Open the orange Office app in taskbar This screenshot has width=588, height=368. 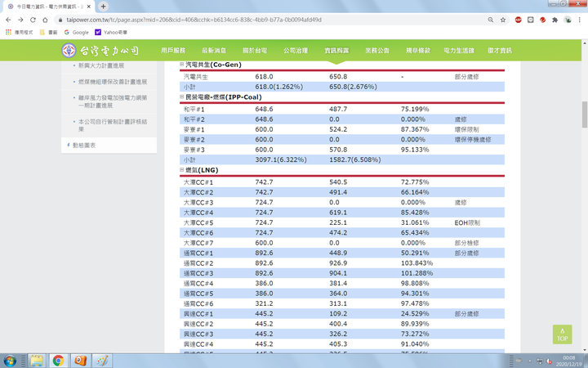(x=80, y=361)
